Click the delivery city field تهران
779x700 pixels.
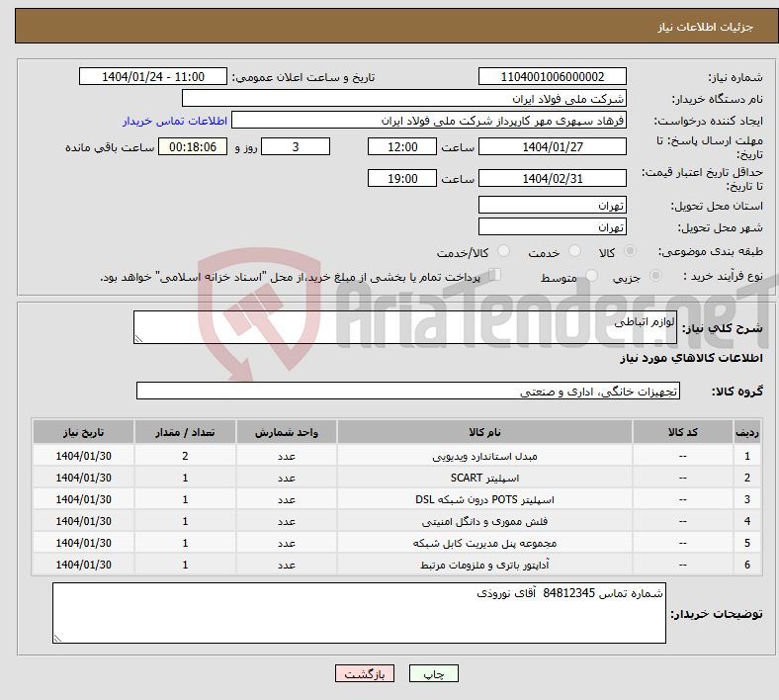552,226
